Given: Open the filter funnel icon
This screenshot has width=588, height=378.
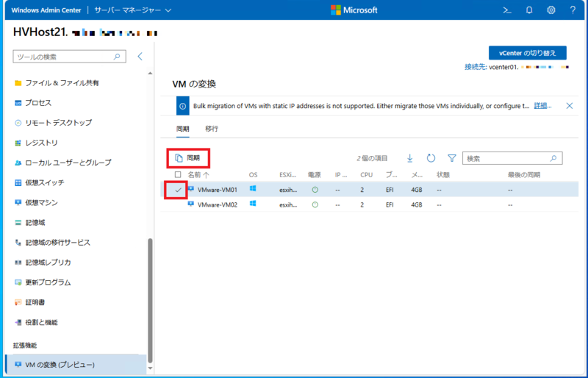Looking at the screenshot, I should coord(452,158).
